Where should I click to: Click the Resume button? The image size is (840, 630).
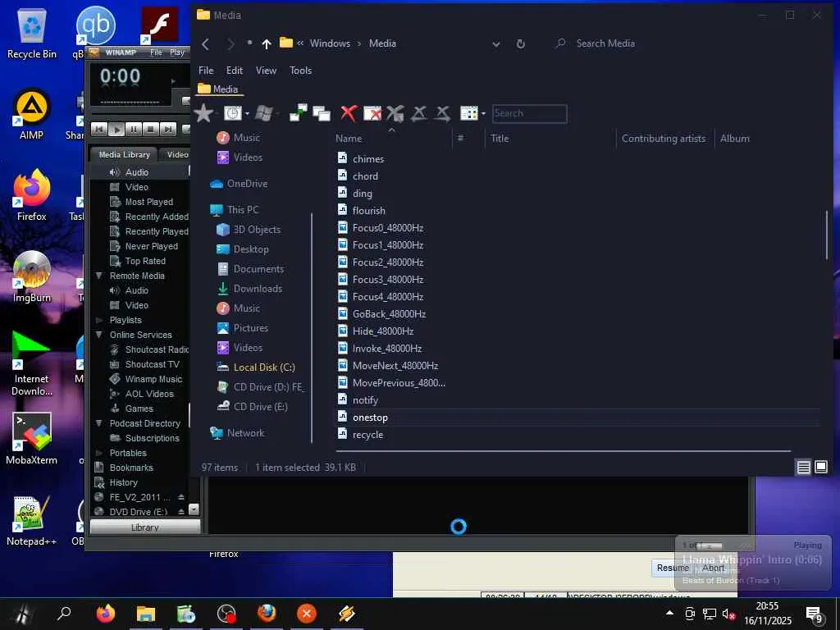coord(673,568)
